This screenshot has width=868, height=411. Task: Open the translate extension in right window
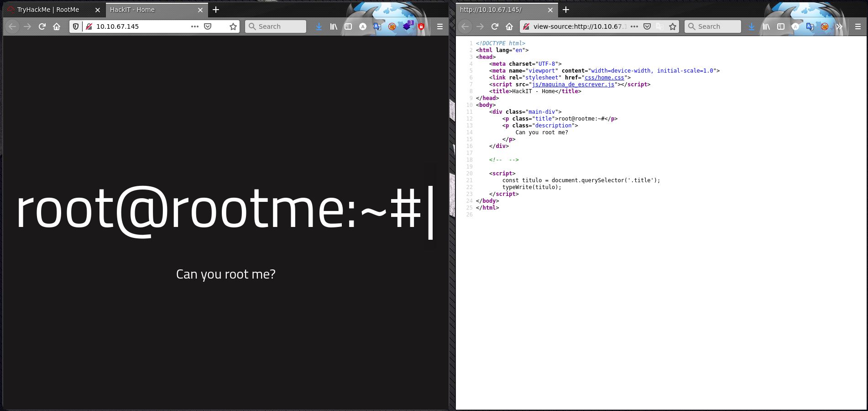(810, 26)
